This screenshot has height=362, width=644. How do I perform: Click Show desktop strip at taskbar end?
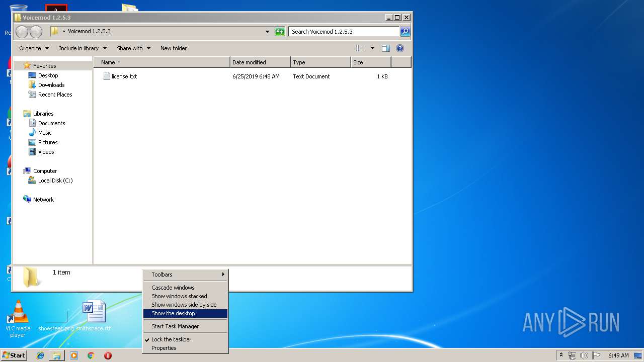(638, 355)
